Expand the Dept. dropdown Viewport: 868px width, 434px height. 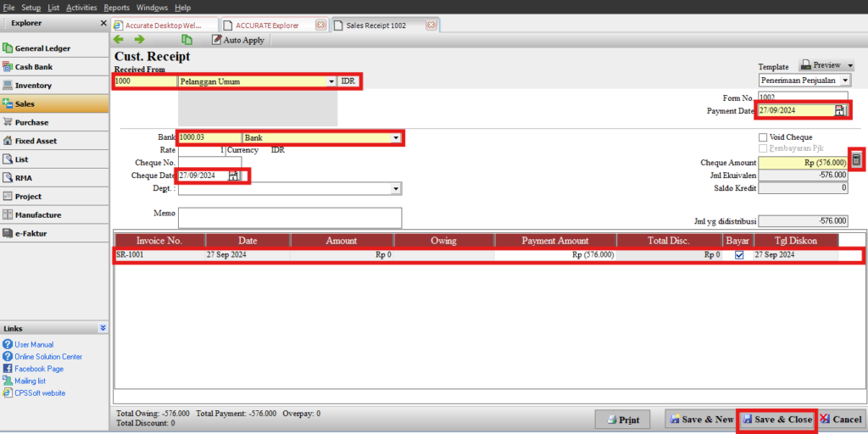(x=396, y=189)
